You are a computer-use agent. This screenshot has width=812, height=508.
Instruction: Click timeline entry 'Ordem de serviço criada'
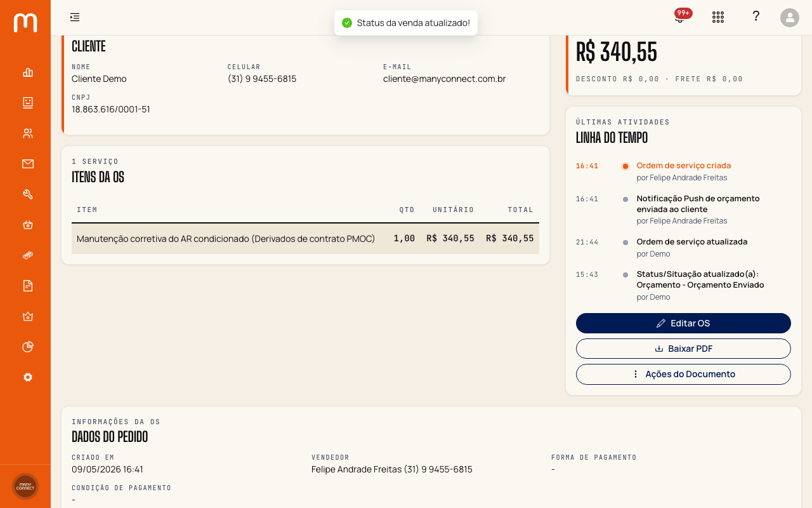683,166
